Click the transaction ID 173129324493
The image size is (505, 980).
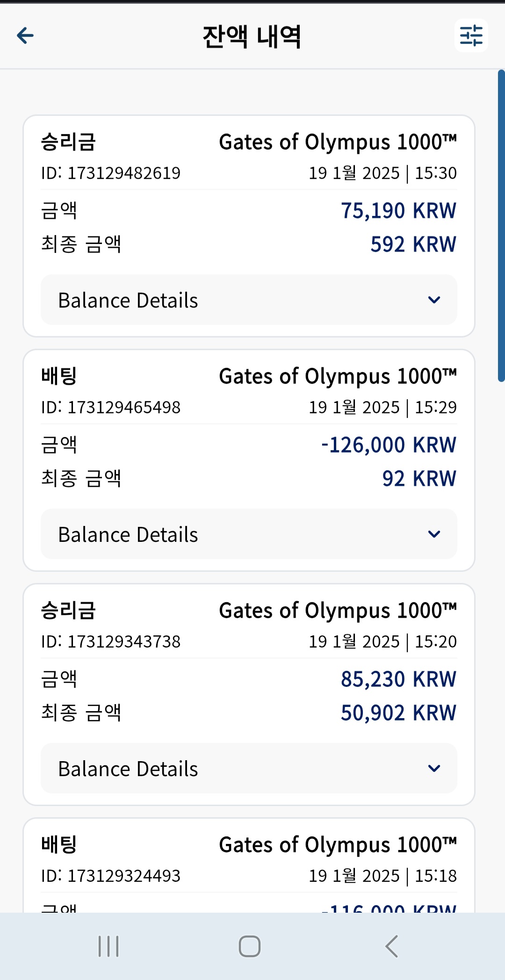[x=111, y=876]
